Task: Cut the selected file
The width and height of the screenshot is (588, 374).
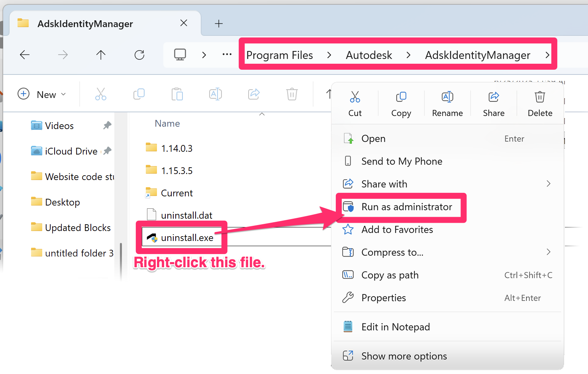Action: [355, 103]
